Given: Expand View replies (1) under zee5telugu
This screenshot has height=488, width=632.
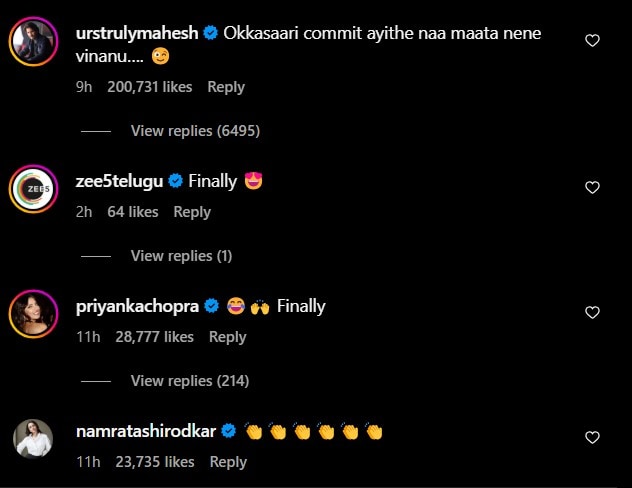Looking at the screenshot, I should click(x=181, y=256).
